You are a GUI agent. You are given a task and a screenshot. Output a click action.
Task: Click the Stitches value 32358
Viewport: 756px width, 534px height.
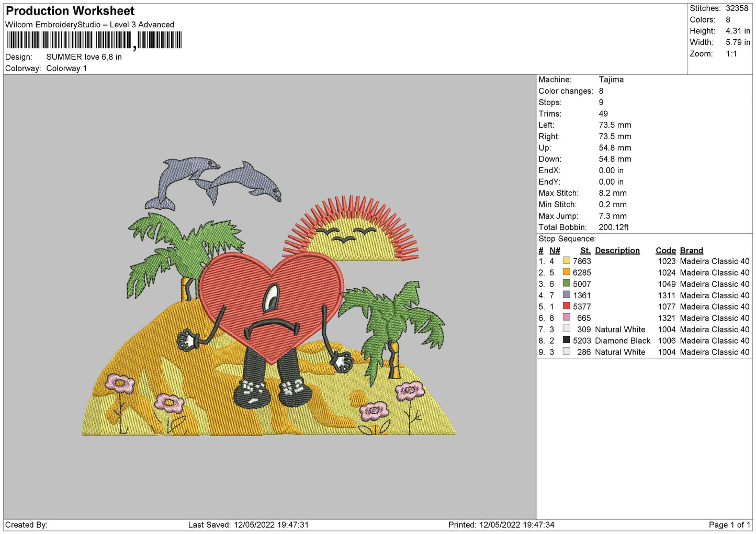737,8
